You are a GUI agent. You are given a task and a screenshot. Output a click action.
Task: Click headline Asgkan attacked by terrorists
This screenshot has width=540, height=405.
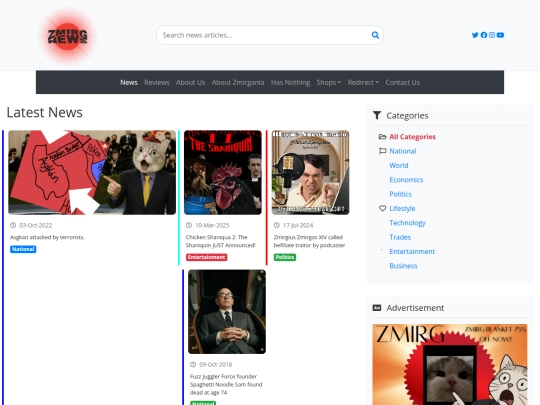click(47, 237)
